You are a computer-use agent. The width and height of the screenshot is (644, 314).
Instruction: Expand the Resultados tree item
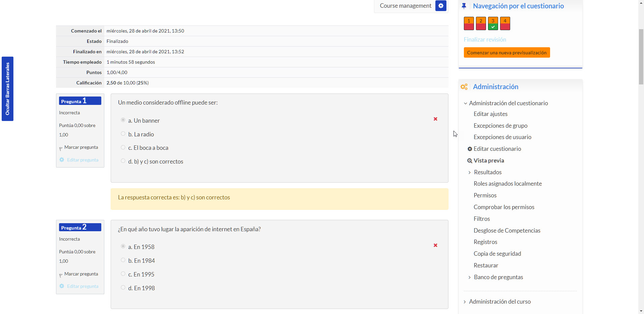pyautogui.click(x=469, y=172)
